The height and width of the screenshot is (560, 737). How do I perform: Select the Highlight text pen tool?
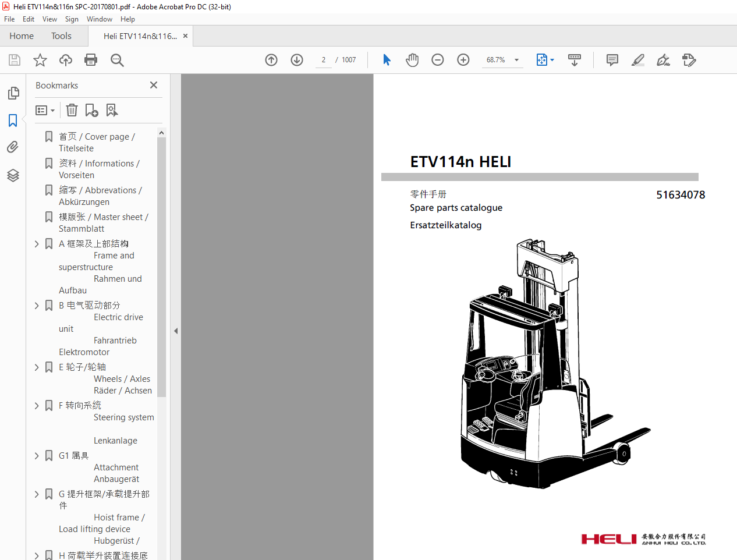(638, 60)
